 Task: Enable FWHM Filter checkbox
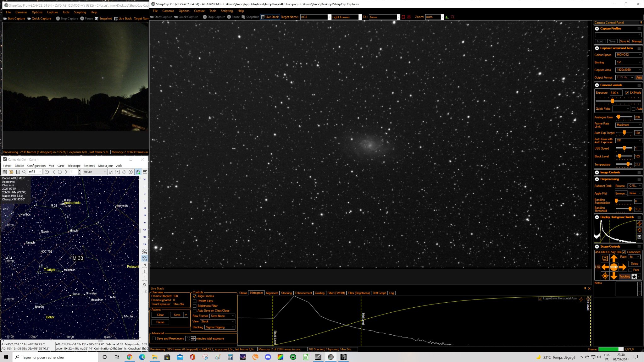(194, 301)
